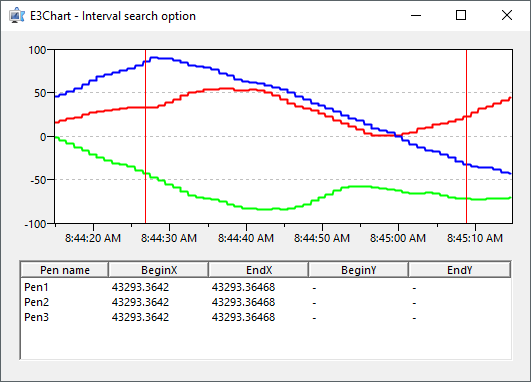Click the 8:45:00 AM time axis label
Screen dimensions: 531x382
point(398,238)
